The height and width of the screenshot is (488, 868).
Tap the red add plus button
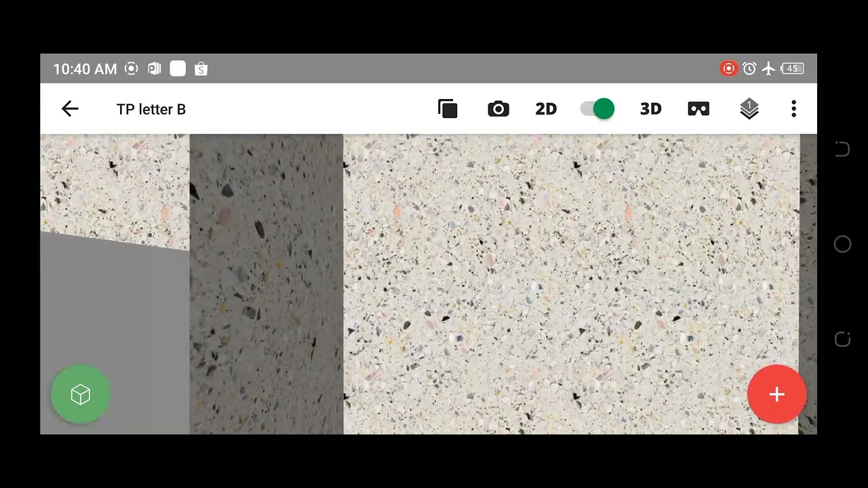tap(777, 394)
